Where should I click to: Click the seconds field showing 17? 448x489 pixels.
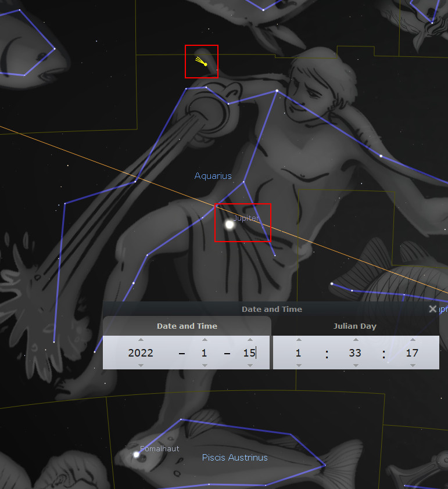click(x=412, y=353)
